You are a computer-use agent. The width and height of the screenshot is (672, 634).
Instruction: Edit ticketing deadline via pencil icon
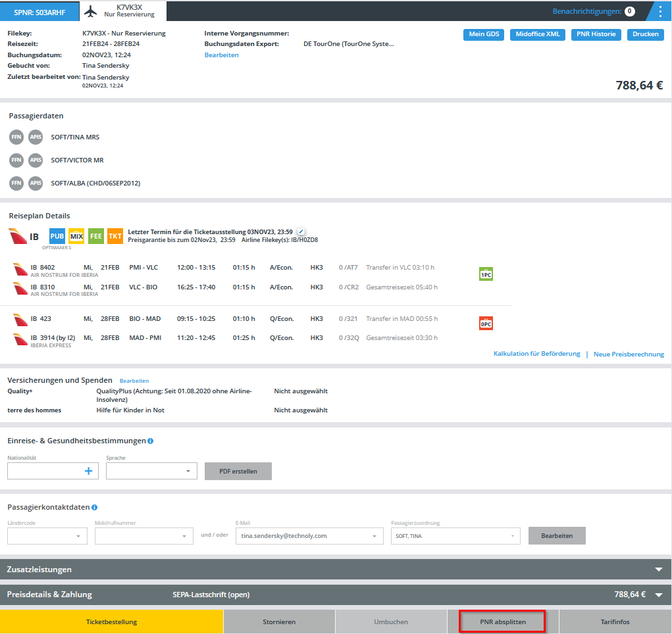pos(301,232)
